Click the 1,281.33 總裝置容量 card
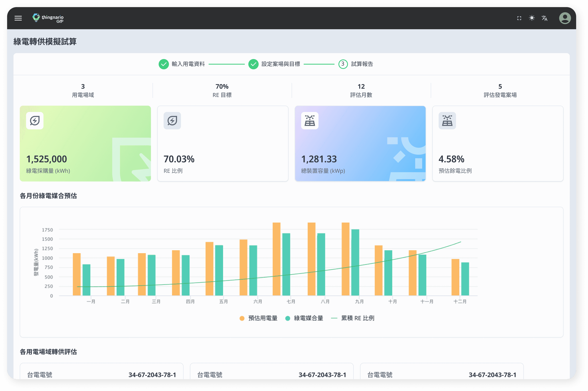The height and width of the screenshot is (391, 588). click(360, 144)
